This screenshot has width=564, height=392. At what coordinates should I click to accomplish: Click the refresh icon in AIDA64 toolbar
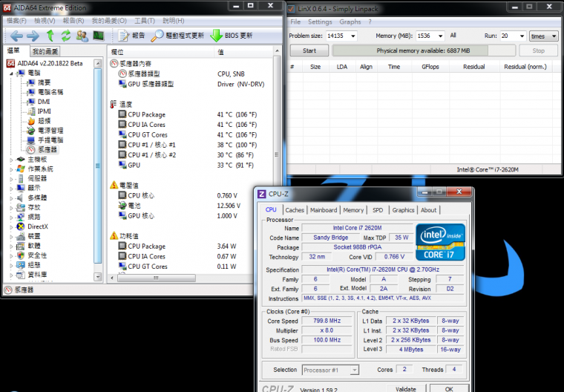coord(66,36)
